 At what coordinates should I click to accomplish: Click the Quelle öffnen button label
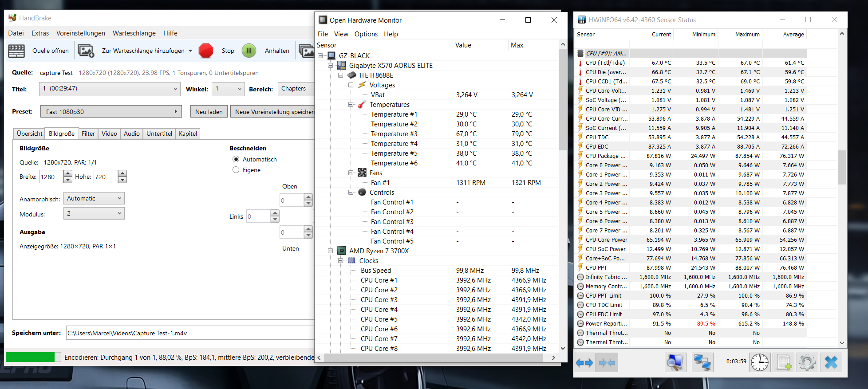(51, 51)
